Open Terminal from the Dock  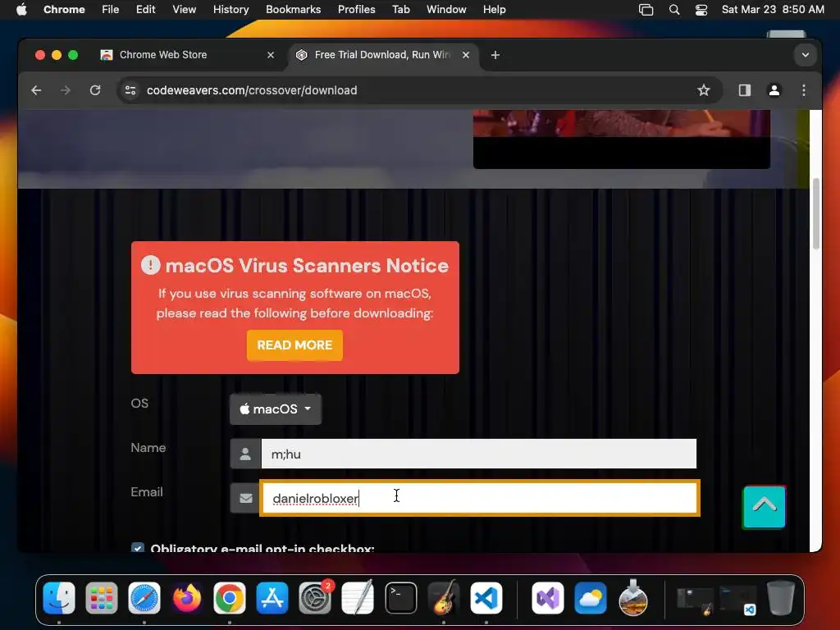[400, 597]
